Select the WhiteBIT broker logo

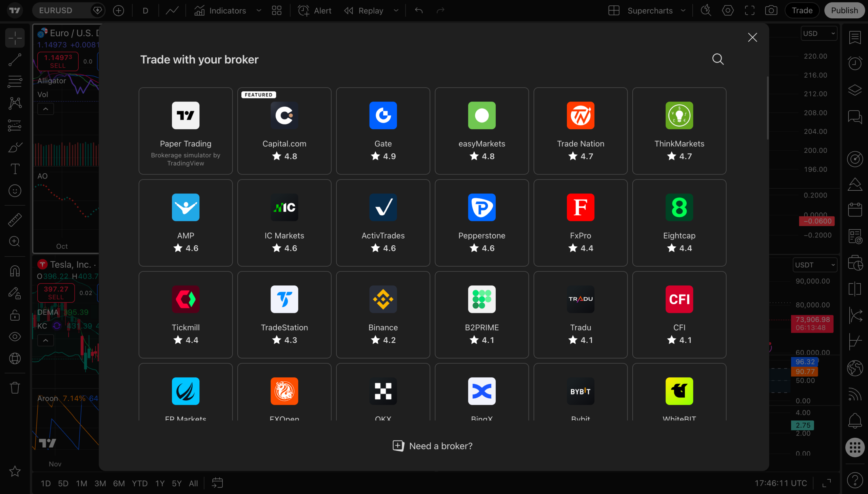679,391
